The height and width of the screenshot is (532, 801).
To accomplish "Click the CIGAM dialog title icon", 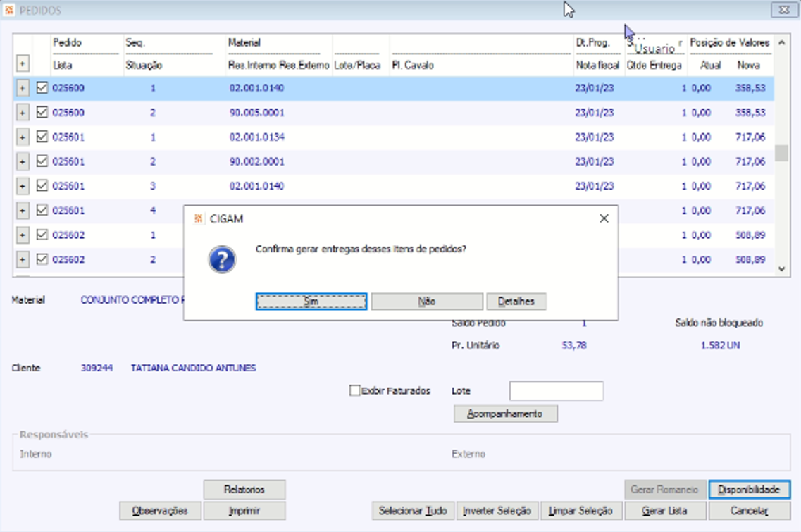I will point(198,218).
